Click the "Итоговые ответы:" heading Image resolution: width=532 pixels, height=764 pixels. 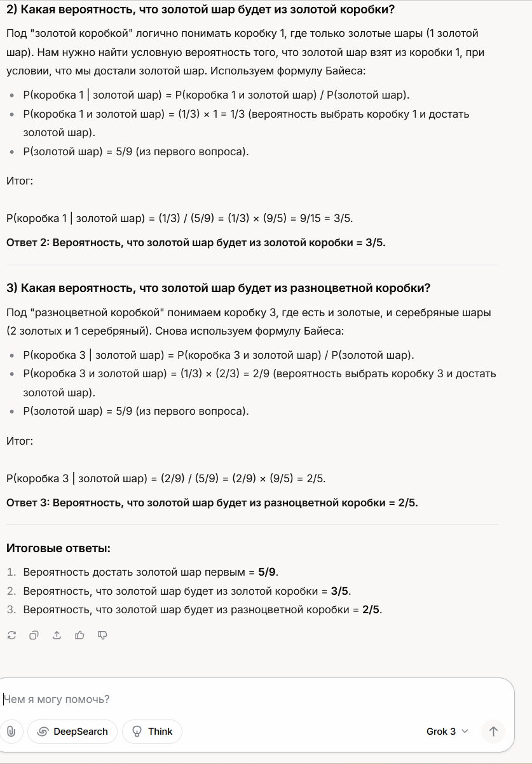[58, 548]
